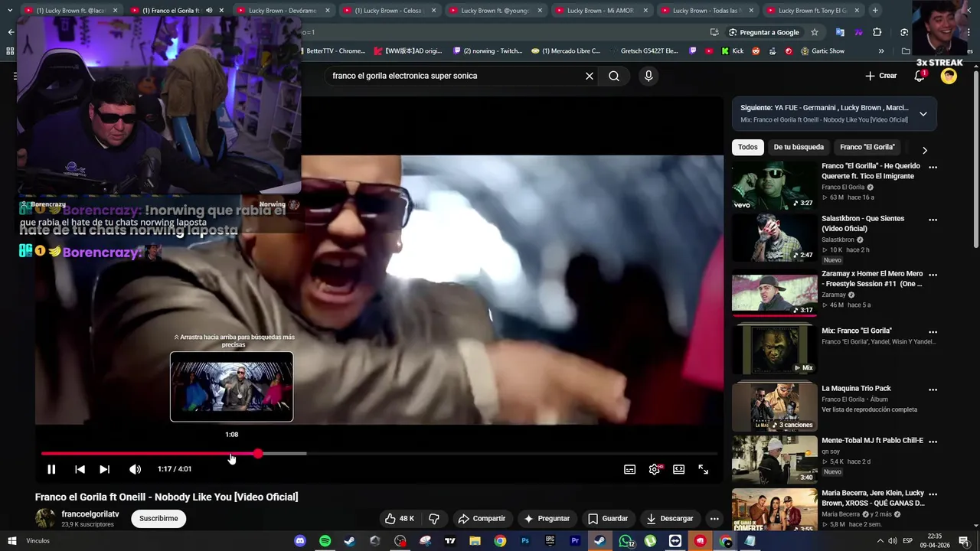Open the player settings gear
The image size is (980, 551).
click(655, 469)
